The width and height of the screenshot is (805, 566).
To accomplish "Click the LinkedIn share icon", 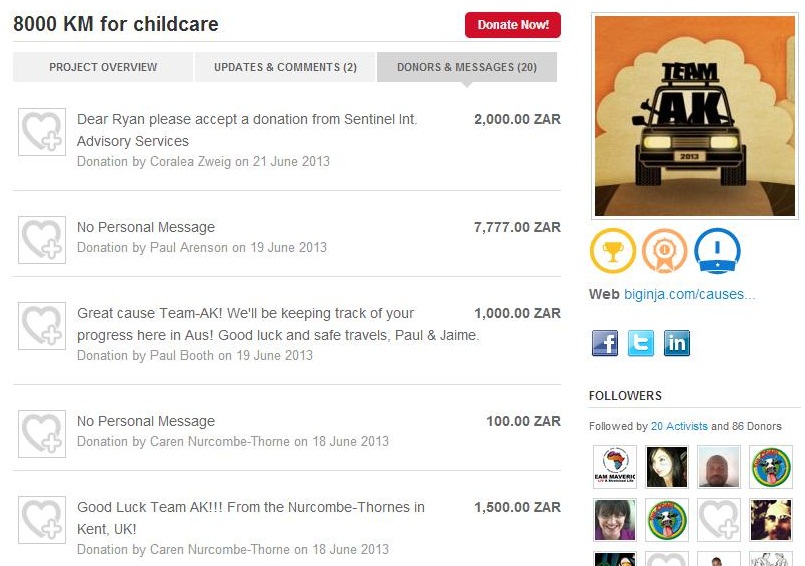I will [677, 343].
